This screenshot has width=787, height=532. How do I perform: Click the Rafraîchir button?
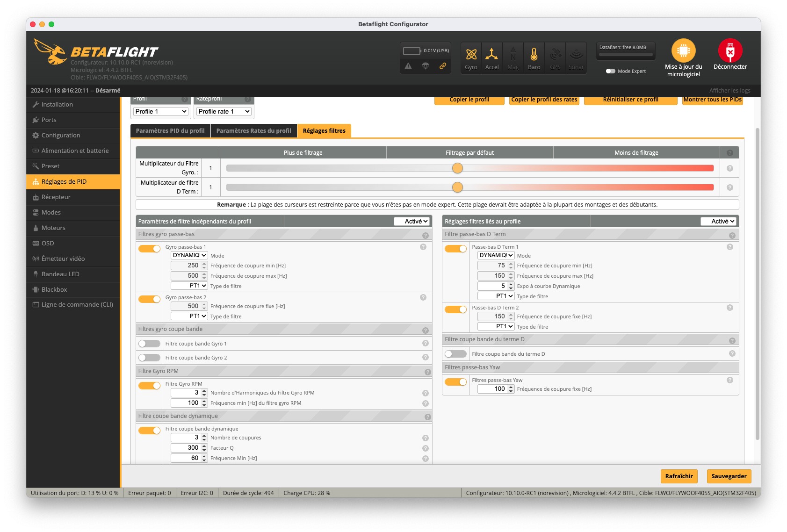click(679, 476)
